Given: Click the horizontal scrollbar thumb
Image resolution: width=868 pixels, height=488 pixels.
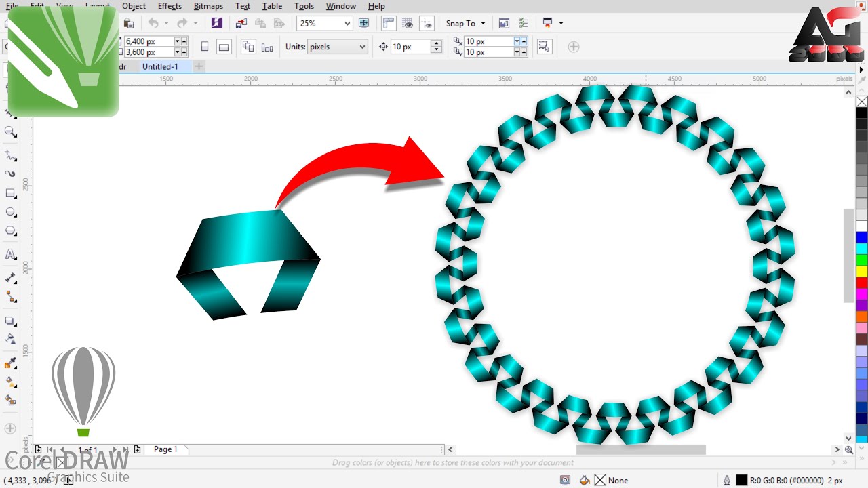Looking at the screenshot, I should (x=641, y=449).
